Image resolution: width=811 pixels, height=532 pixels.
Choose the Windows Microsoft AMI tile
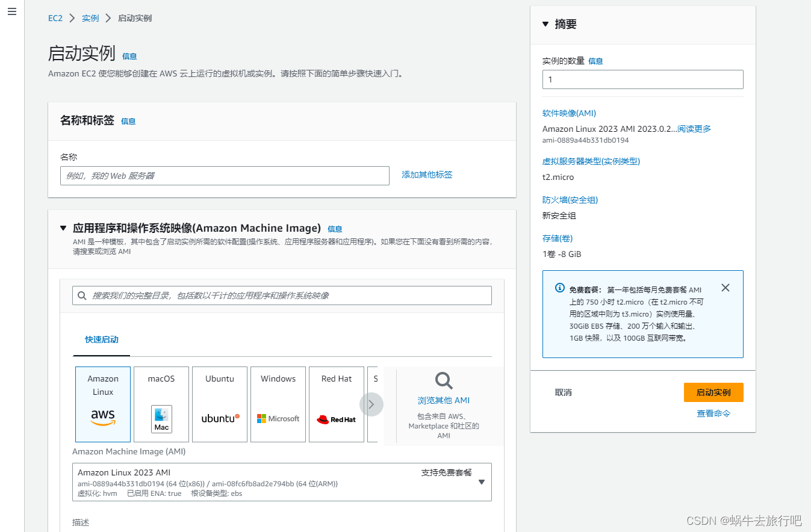[278, 404]
